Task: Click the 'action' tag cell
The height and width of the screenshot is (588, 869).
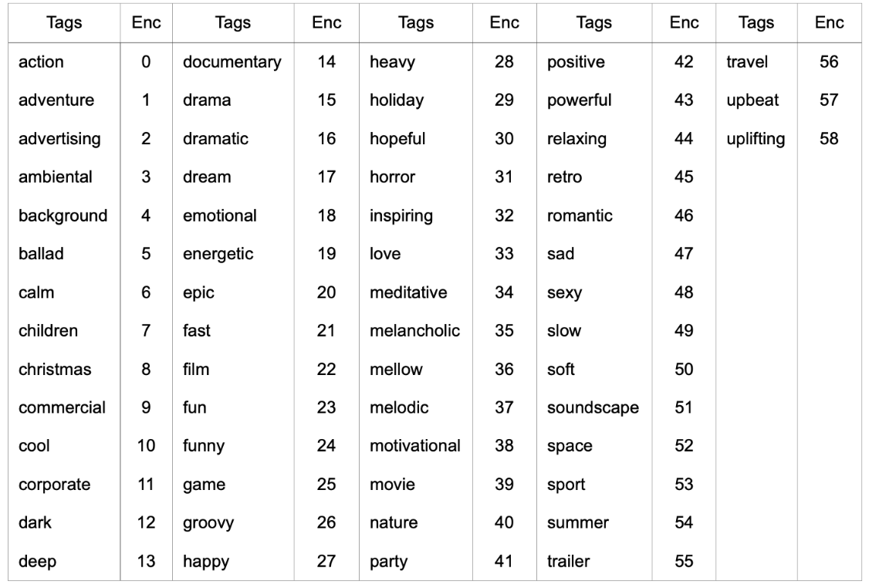Action: 42,62
